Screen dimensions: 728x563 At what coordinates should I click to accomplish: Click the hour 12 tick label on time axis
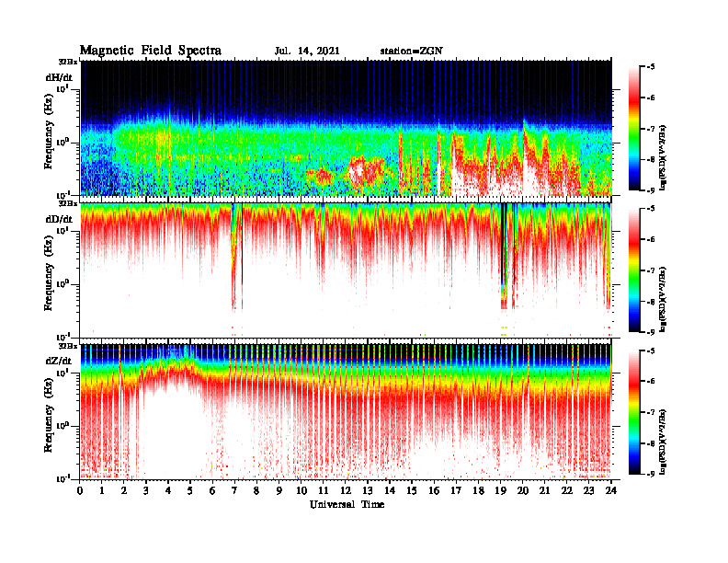[x=346, y=490]
